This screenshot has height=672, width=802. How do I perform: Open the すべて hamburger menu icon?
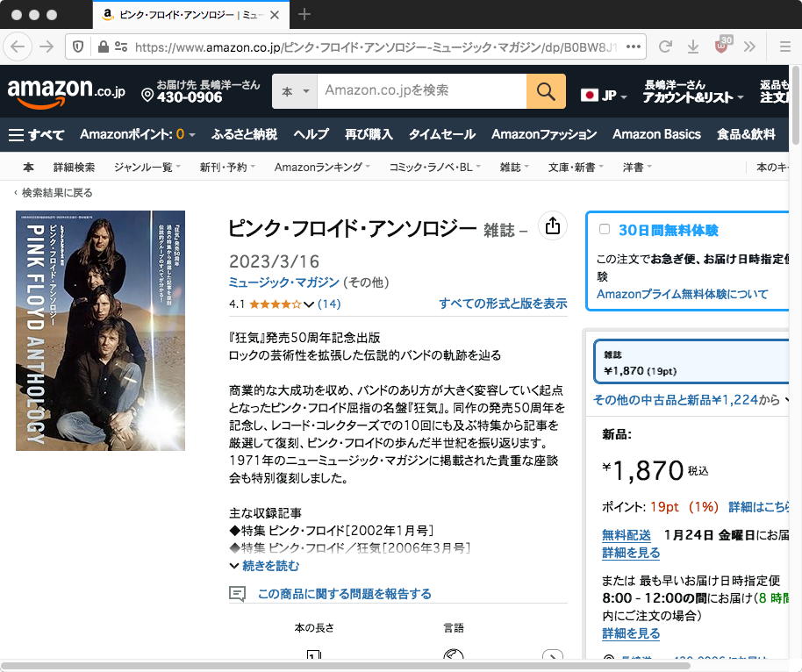click(17, 134)
